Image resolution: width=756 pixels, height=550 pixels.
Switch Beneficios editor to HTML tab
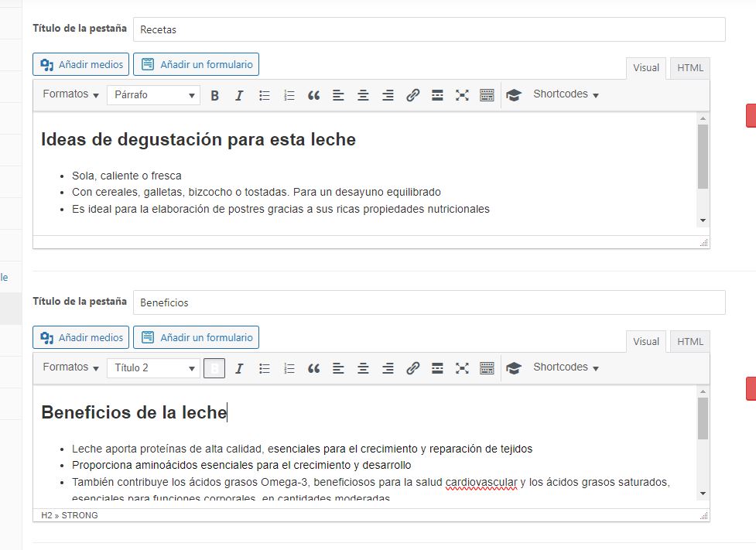(690, 341)
